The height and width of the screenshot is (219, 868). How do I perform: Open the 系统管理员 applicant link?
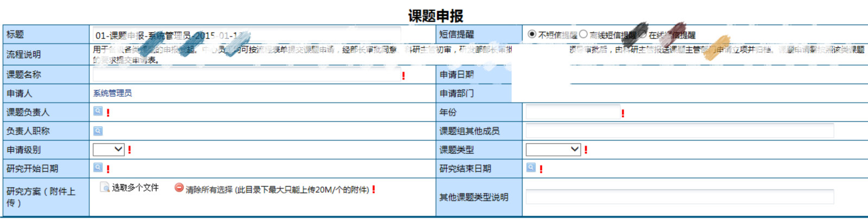point(112,93)
